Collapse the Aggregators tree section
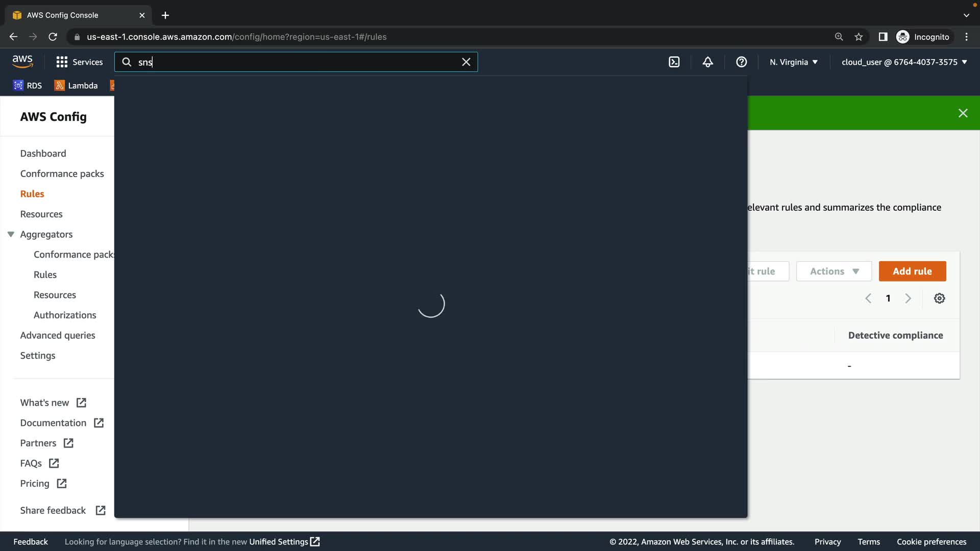The width and height of the screenshot is (980, 551). (x=11, y=234)
